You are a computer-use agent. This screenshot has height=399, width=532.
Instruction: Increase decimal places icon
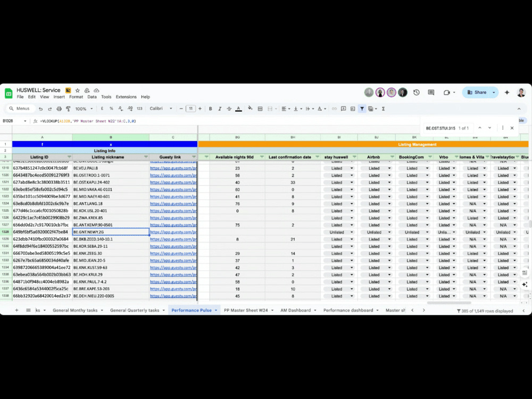(x=130, y=109)
